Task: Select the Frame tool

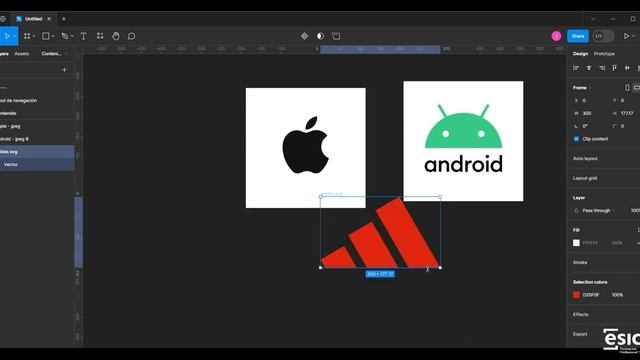Action: (x=27, y=36)
